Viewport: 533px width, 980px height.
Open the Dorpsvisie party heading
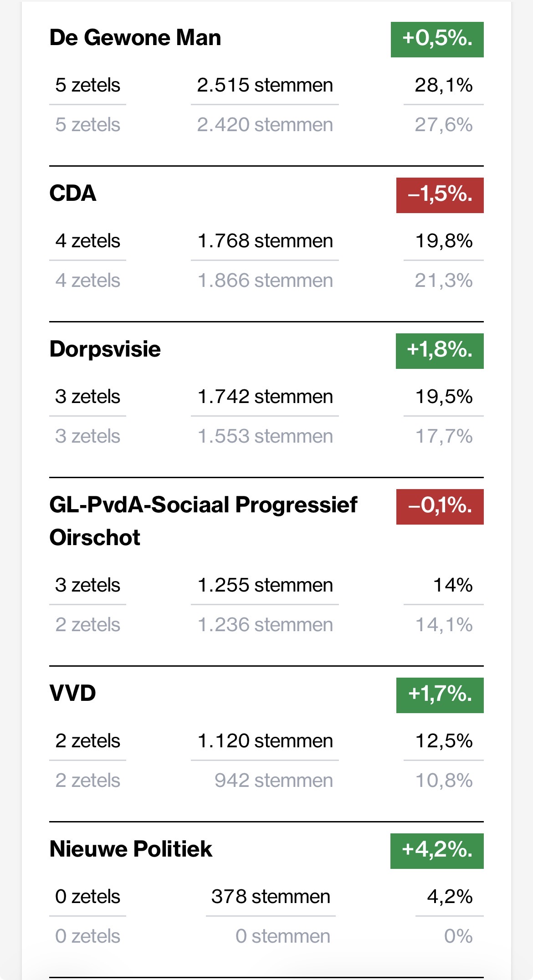[105, 349]
